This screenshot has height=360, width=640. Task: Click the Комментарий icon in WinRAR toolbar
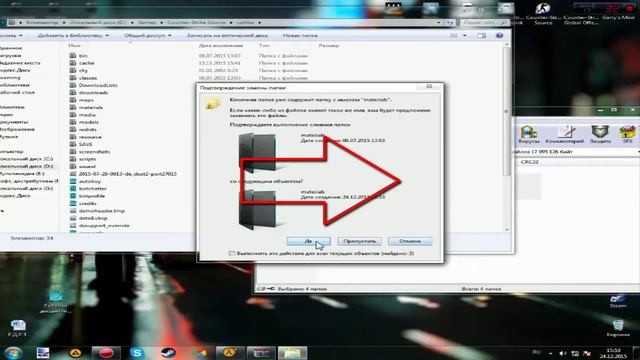565,135
